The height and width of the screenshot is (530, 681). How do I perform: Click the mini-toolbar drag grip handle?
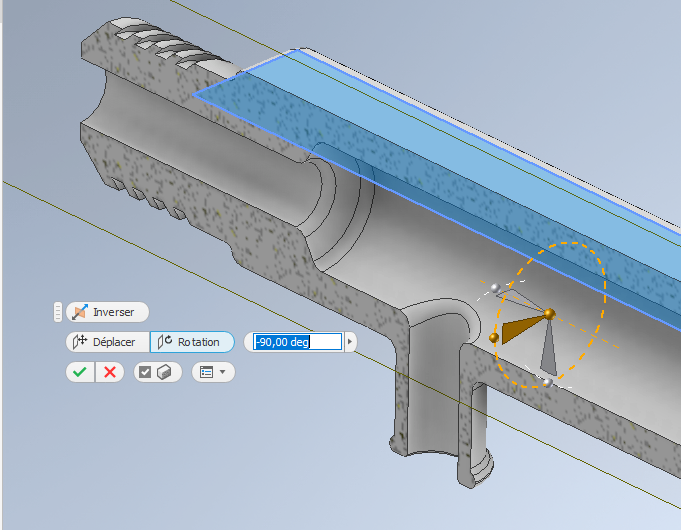pos(58,312)
